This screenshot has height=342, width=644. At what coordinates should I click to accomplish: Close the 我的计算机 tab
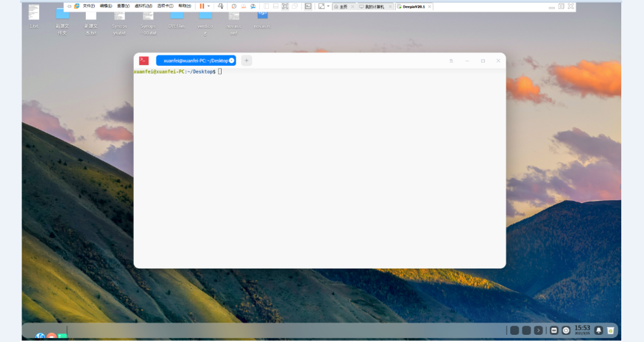click(390, 7)
